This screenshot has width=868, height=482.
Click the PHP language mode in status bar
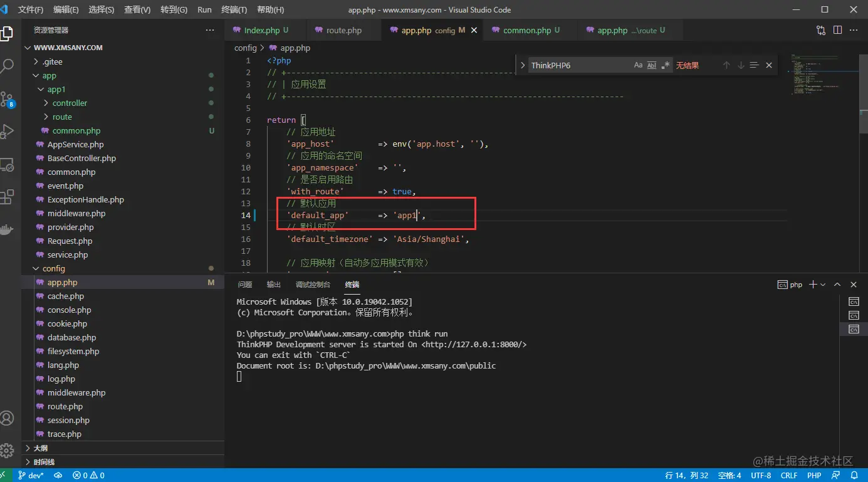pyautogui.click(x=814, y=475)
